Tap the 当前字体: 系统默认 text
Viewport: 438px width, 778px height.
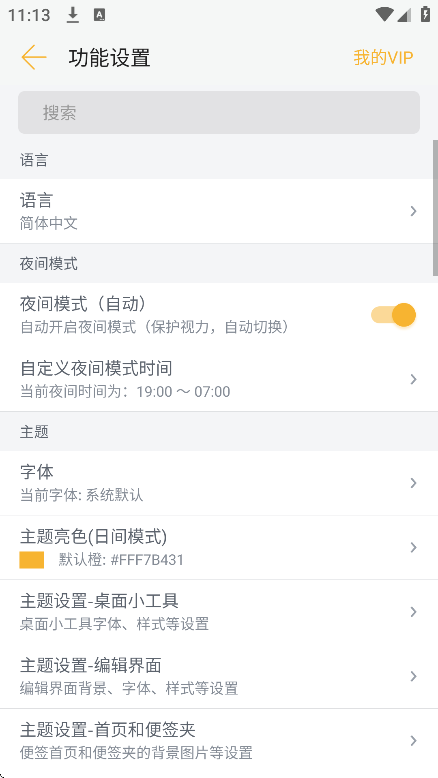81,495
